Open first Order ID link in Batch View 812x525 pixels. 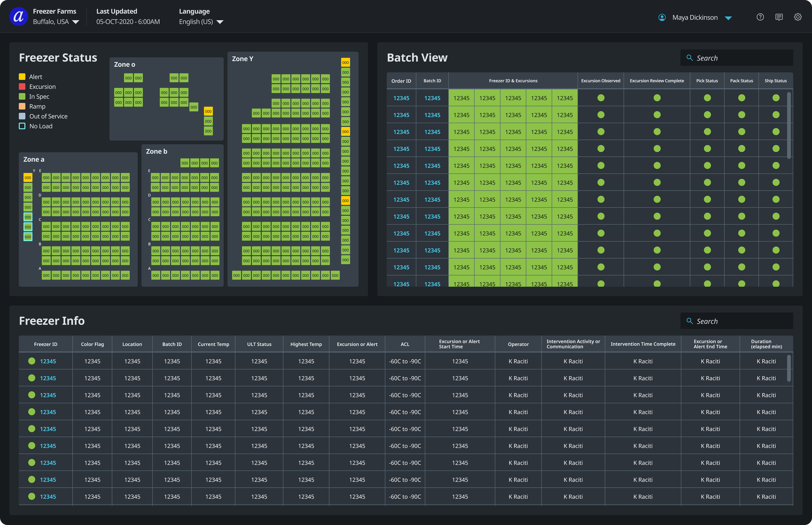tap(401, 98)
